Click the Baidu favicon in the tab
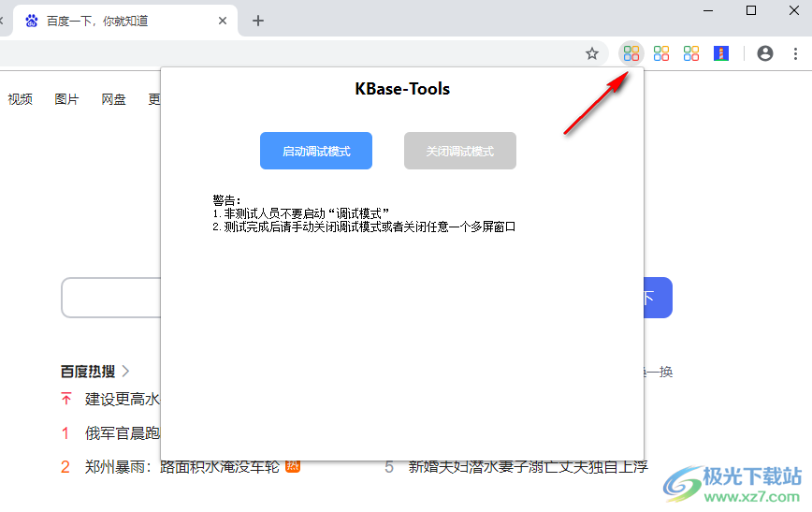The image size is (812, 512). (x=32, y=21)
